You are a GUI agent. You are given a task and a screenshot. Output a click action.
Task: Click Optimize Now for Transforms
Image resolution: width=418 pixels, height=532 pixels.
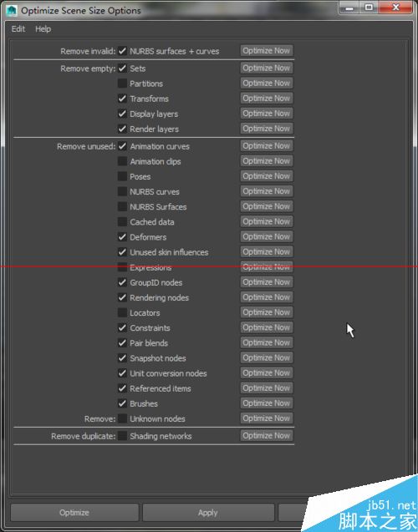[x=267, y=99]
